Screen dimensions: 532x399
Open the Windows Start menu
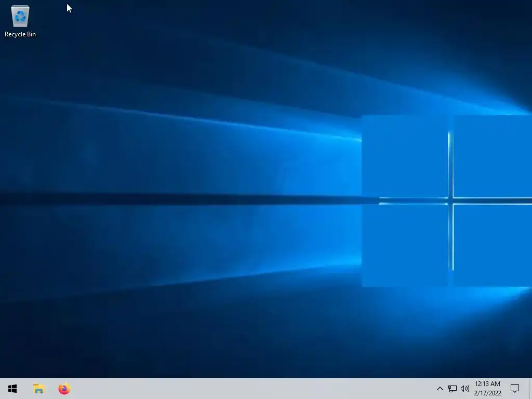point(12,389)
